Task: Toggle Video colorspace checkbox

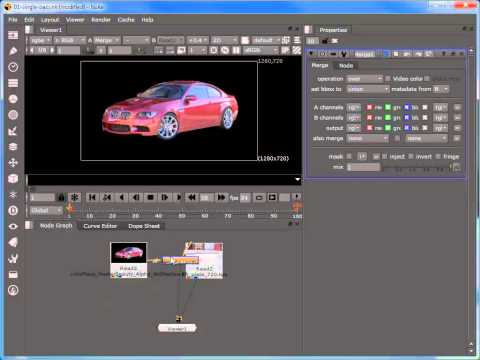Action: pos(388,79)
